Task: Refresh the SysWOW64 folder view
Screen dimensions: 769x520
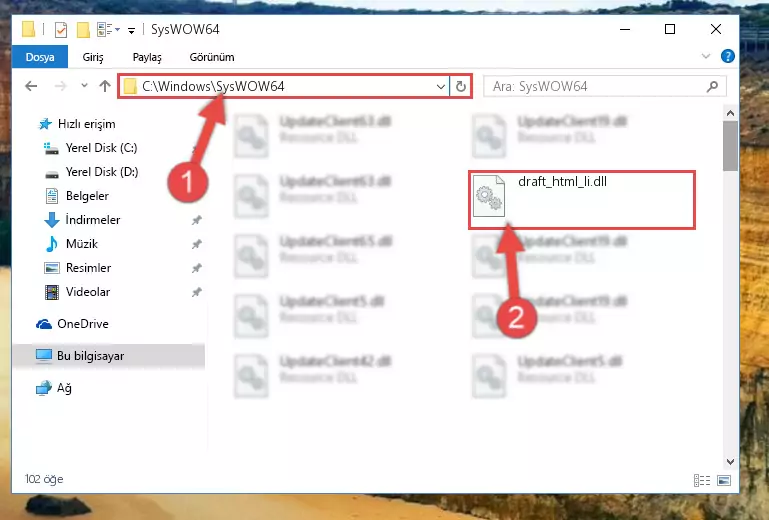Action: [x=461, y=87]
